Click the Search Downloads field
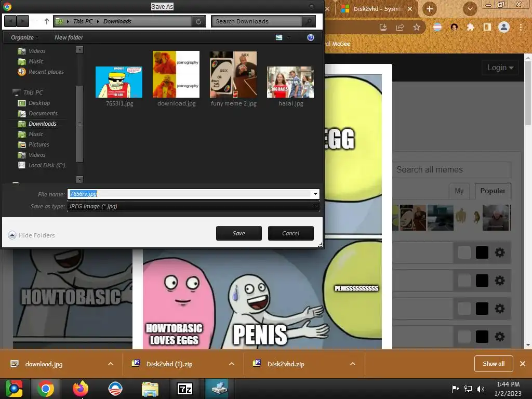 (x=257, y=21)
